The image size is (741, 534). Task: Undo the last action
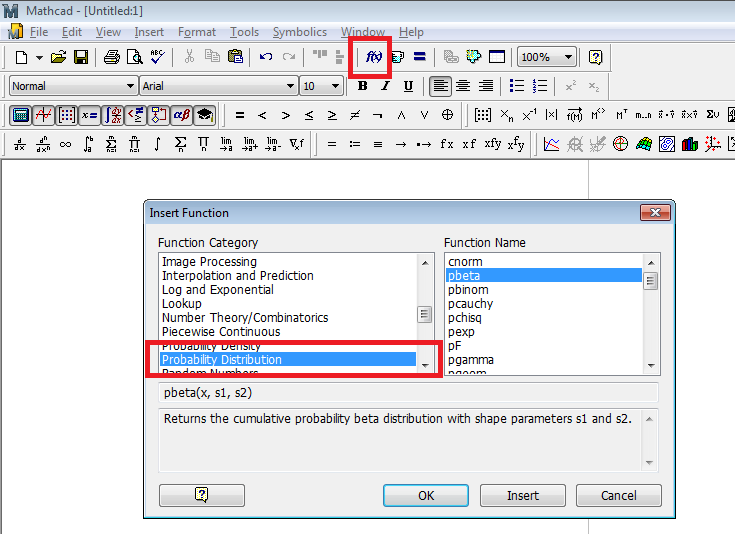[x=266, y=57]
